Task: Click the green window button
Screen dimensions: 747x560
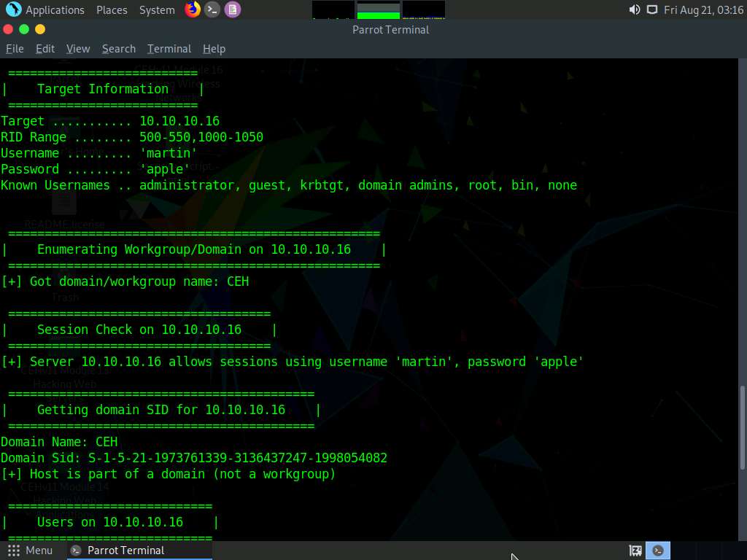Action: click(24, 29)
